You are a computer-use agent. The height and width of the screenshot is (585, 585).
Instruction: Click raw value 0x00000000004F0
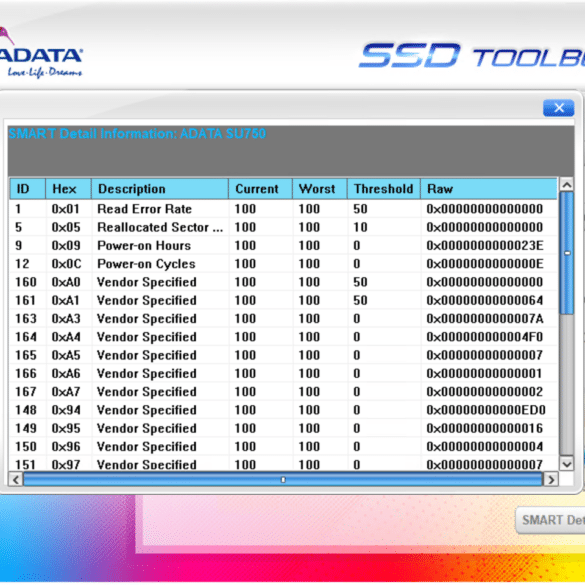click(485, 337)
